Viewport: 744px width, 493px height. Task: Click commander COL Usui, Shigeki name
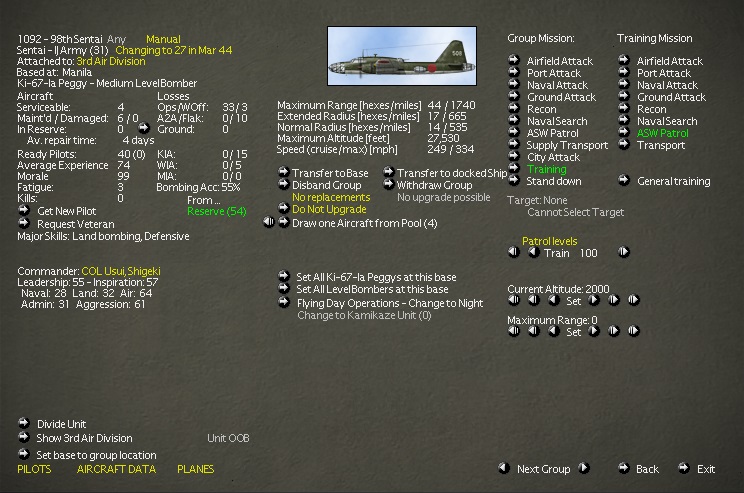coord(121,271)
